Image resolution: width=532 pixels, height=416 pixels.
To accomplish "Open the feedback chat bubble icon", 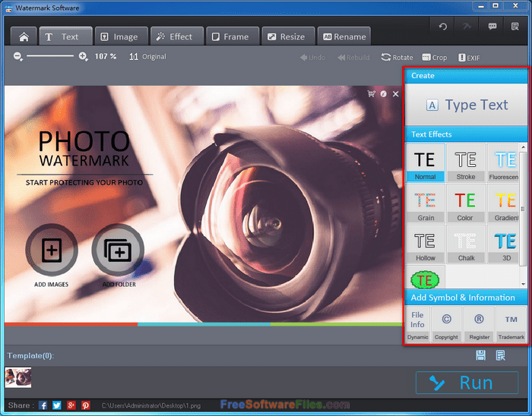I will click(492, 27).
